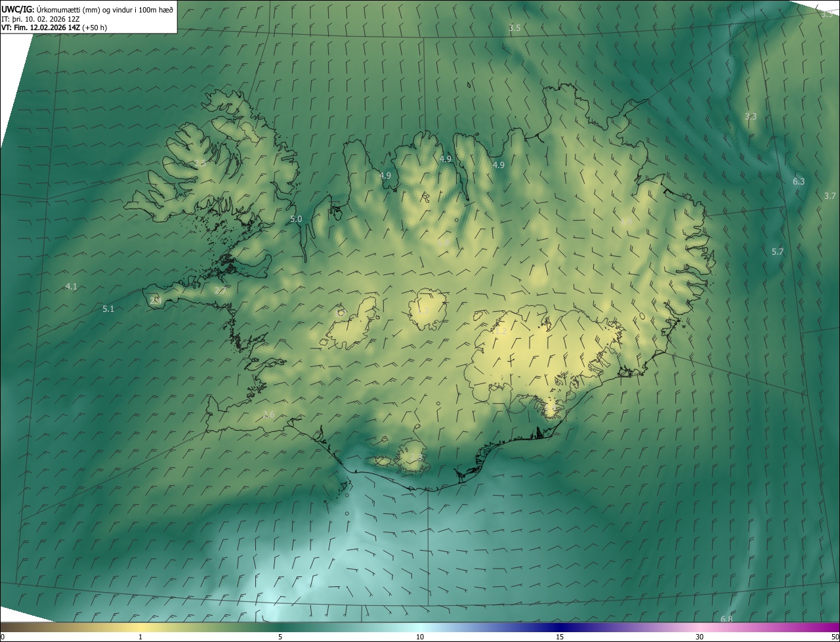
Task: Click the 5.0 value label
Action: 295,219
